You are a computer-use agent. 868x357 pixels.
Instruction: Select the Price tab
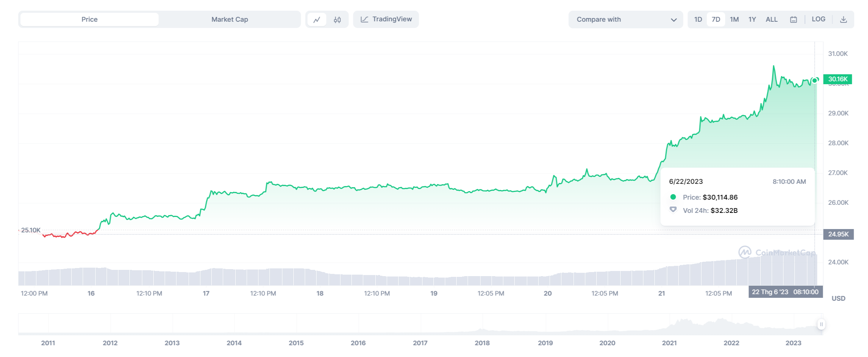click(x=89, y=19)
